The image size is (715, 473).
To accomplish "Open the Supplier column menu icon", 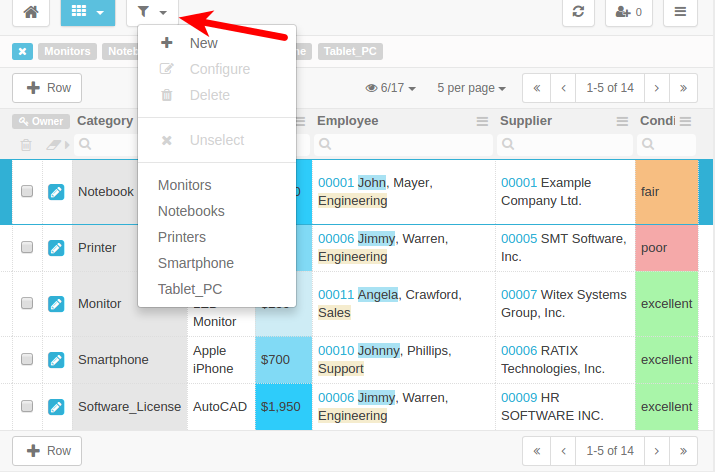I will tap(622, 121).
